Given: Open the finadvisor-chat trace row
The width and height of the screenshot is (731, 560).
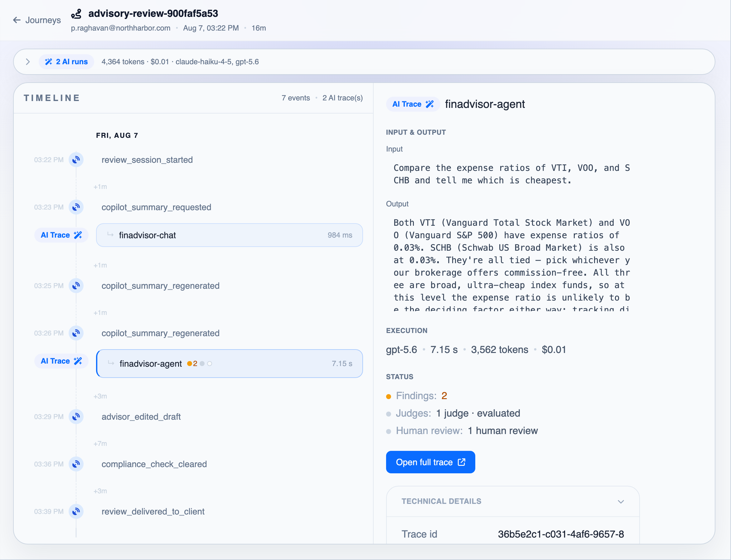Looking at the screenshot, I should click(x=229, y=235).
